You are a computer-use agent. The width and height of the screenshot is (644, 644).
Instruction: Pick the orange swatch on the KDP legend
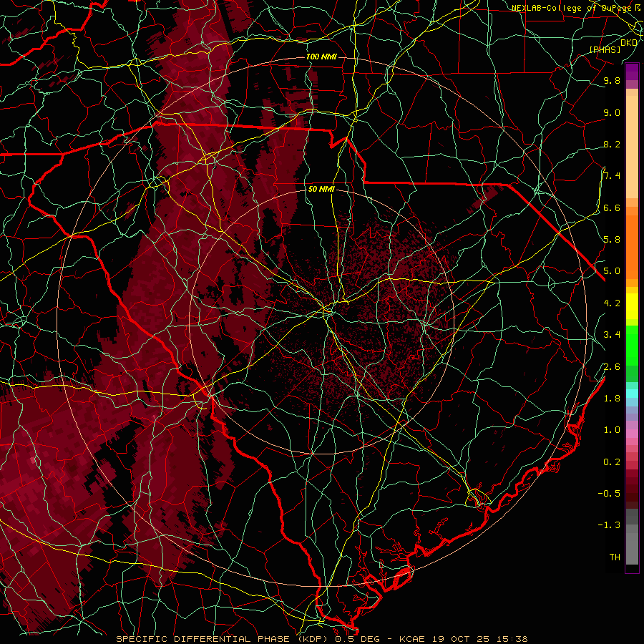(x=632, y=246)
